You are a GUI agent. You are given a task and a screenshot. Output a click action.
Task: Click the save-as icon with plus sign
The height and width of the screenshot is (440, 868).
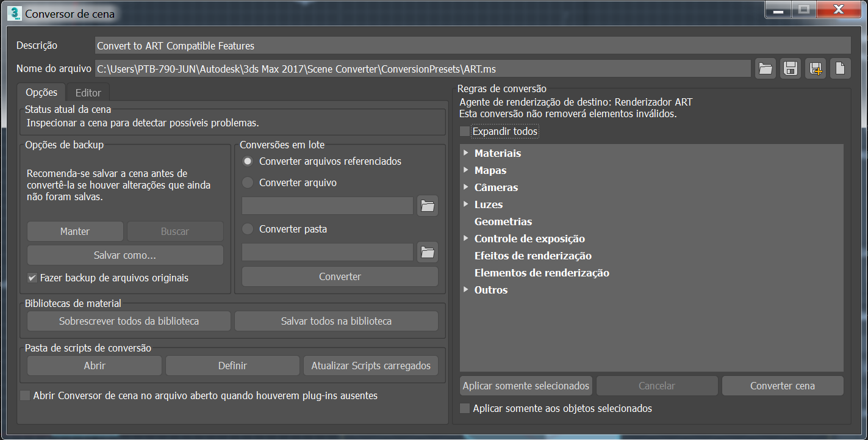click(816, 69)
